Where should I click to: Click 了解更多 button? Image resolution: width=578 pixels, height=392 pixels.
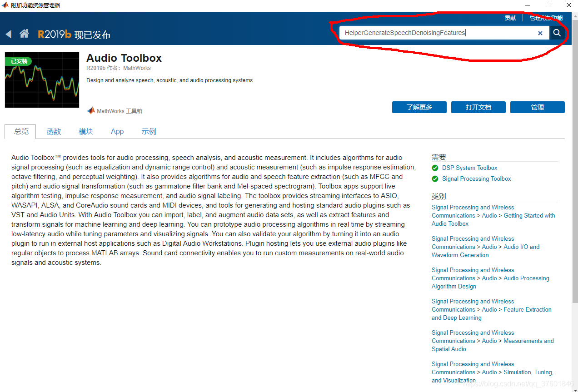pyautogui.click(x=419, y=107)
